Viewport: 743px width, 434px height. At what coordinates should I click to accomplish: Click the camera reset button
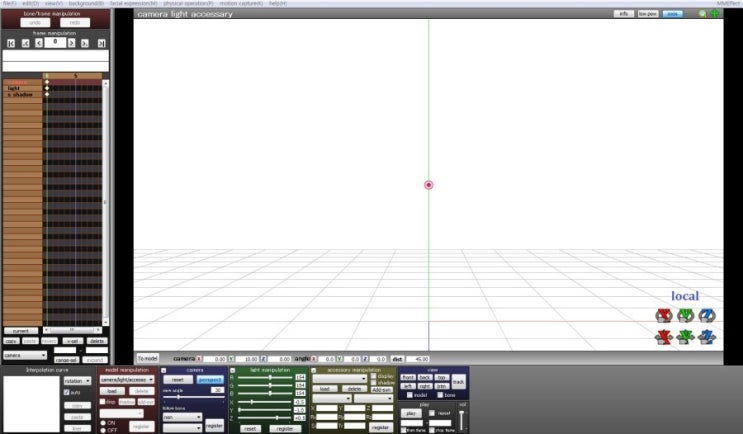pyautogui.click(x=177, y=380)
